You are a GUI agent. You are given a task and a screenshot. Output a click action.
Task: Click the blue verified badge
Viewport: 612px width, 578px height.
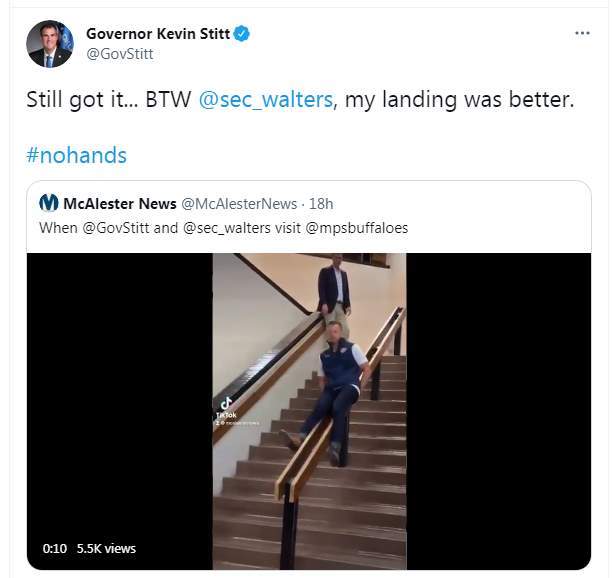click(x=242, y=34)
